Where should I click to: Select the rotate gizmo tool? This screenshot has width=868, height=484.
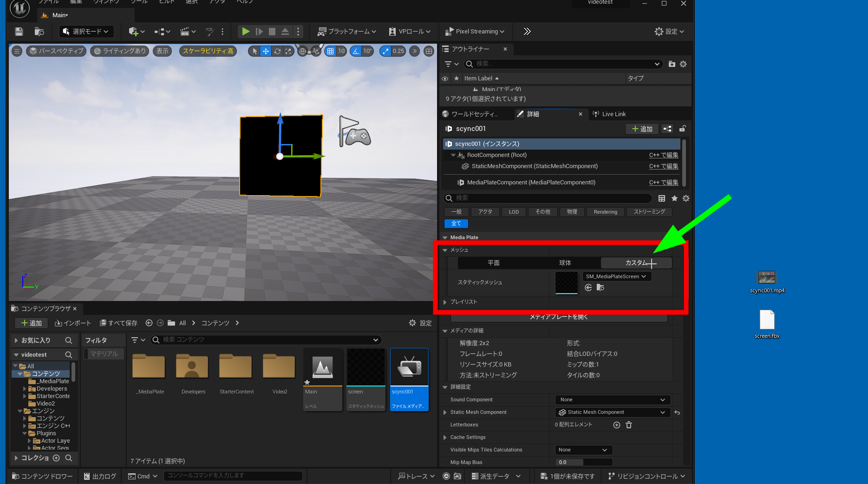[x=277, y=51]
